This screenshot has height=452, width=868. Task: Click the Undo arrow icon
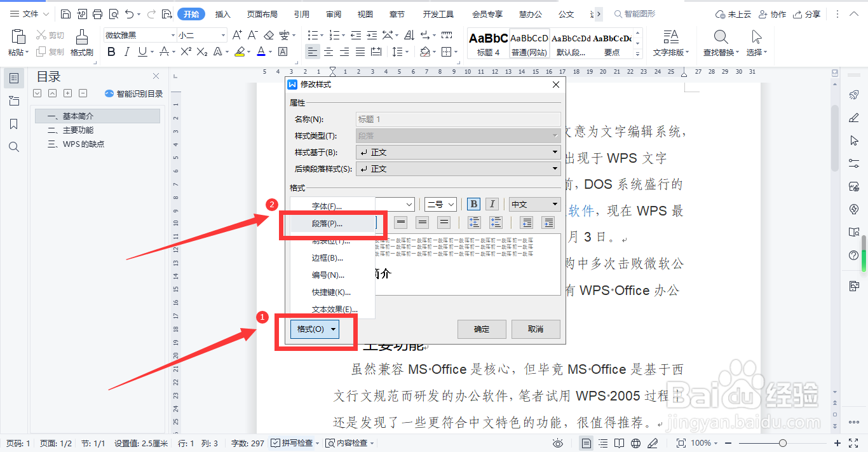(x=130, y=14)
